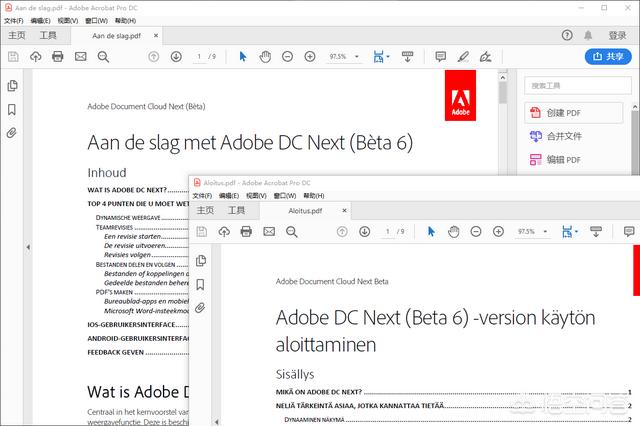Select the Aloitus.pdf document tab
640x426 pixels.
click(x=305, y=211)
